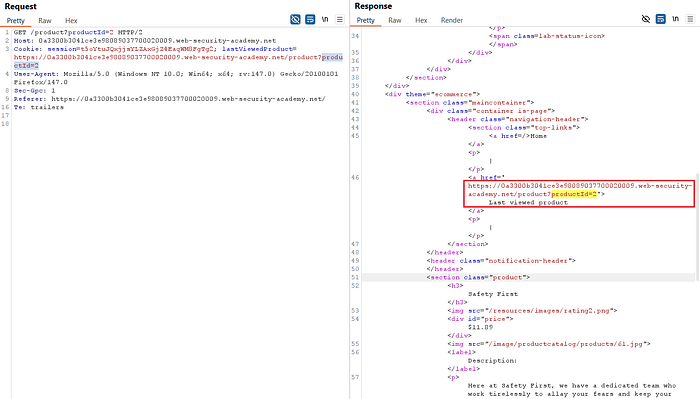Open the Response Render tab
Viewport: 700px width, 399px height.
pyautogui.click(x=452, y=20)
